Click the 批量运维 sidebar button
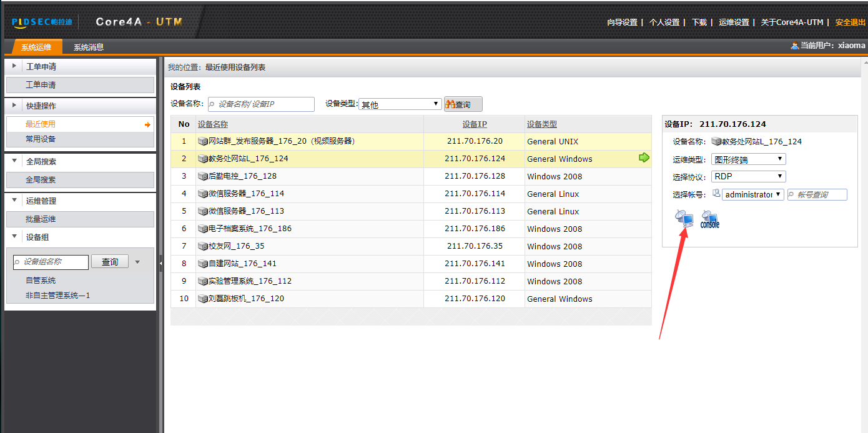The height and width of the screenshot is (433, 868). 80,219
